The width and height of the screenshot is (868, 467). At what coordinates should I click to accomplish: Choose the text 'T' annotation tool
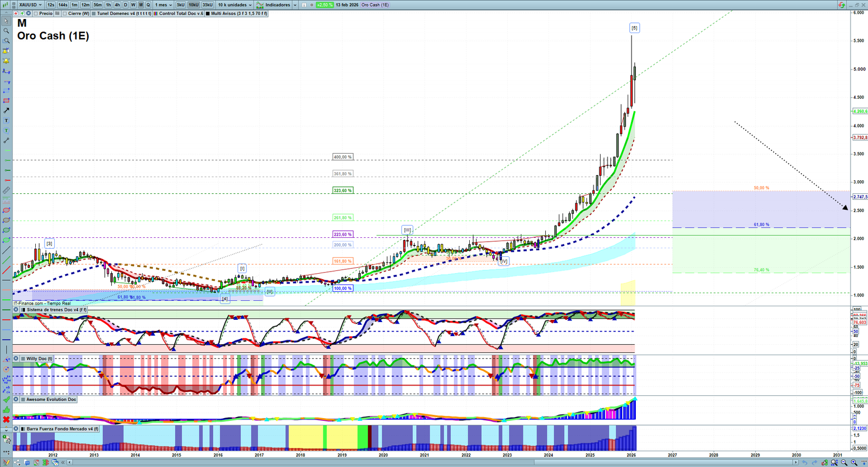[x=7, y=121]
